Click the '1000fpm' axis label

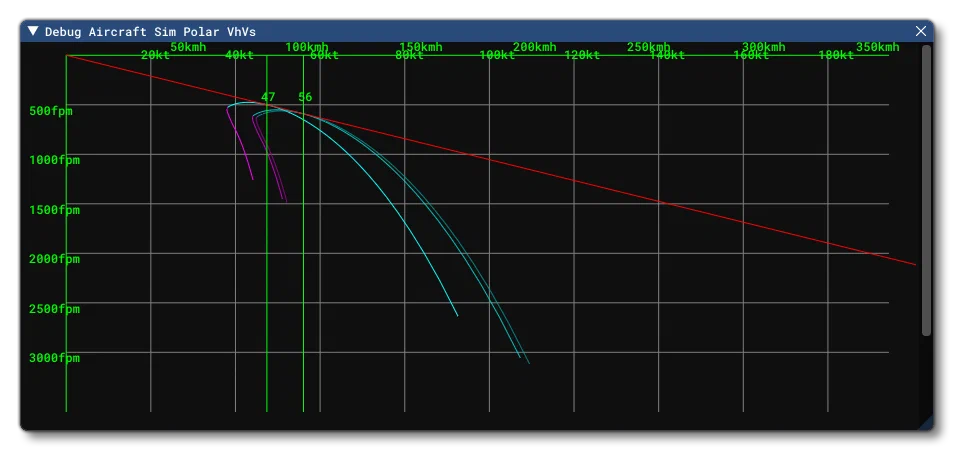pos(55,160)
